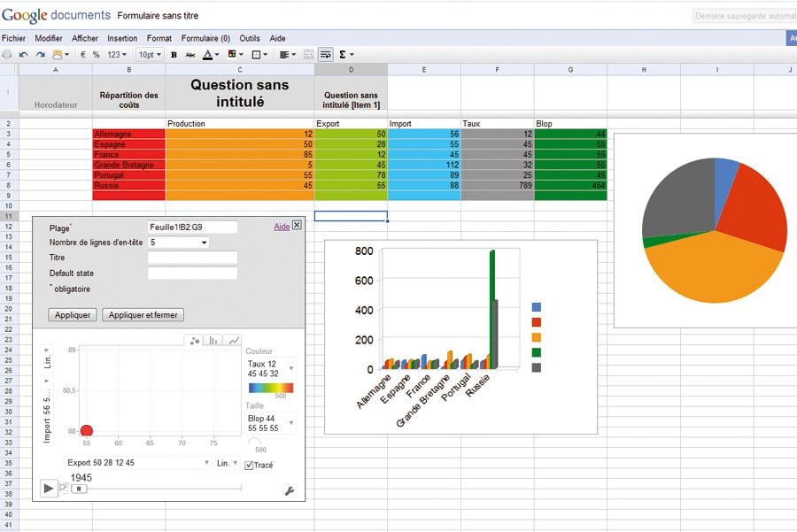Open the Nombre de lignes d'en-tête dropdown
This screenshot has height=532, width=797.
178,242
